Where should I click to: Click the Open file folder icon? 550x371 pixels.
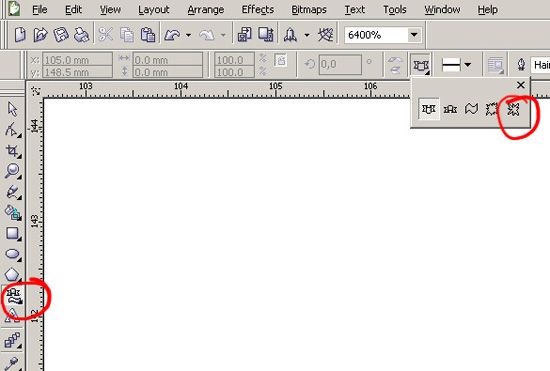(x=40, y=35)
